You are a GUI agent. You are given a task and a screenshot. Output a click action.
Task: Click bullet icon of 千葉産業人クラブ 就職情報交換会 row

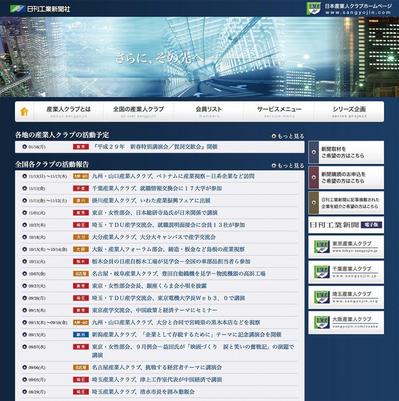point(24,188)
